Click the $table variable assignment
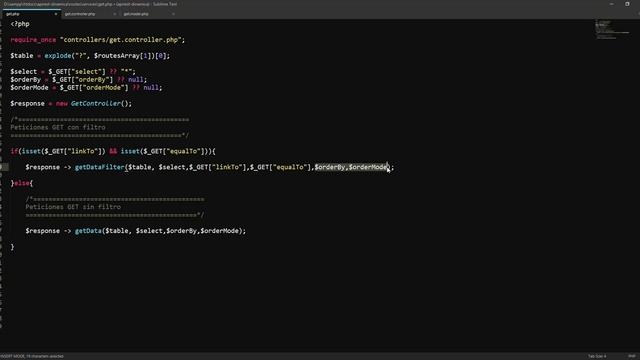640x360 pixels. (22, 56)
